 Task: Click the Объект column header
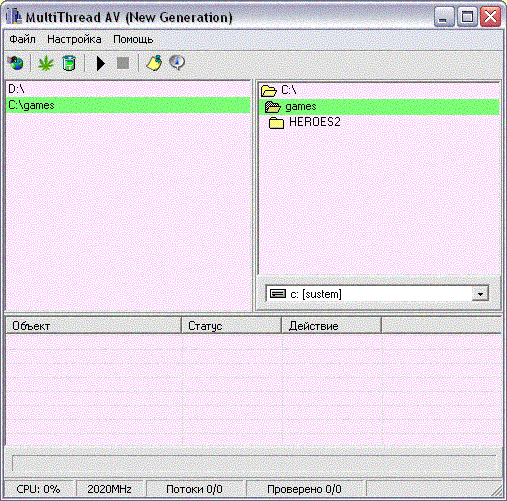click(x=93, y=326)
